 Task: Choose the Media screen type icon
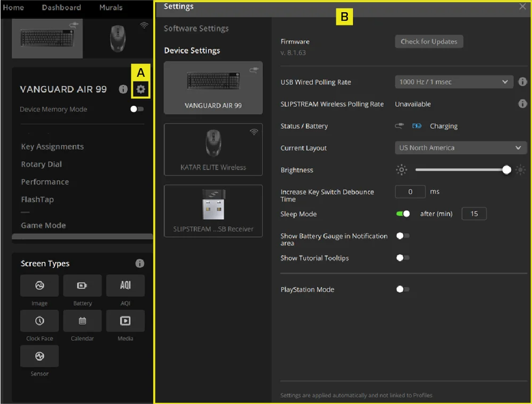(126, 321)
